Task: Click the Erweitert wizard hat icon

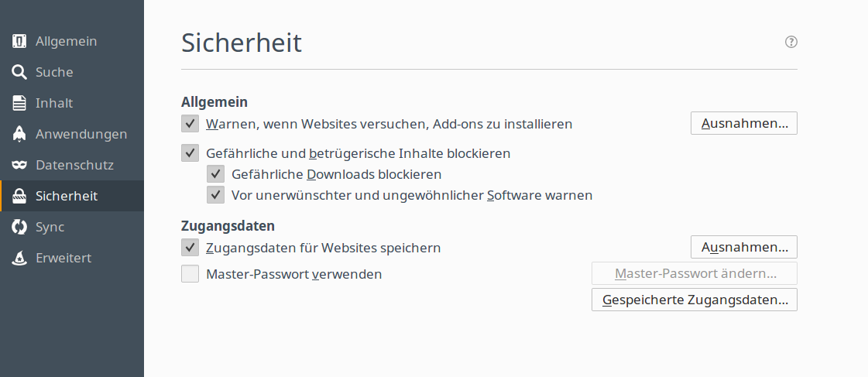Action: coord(19,258)
